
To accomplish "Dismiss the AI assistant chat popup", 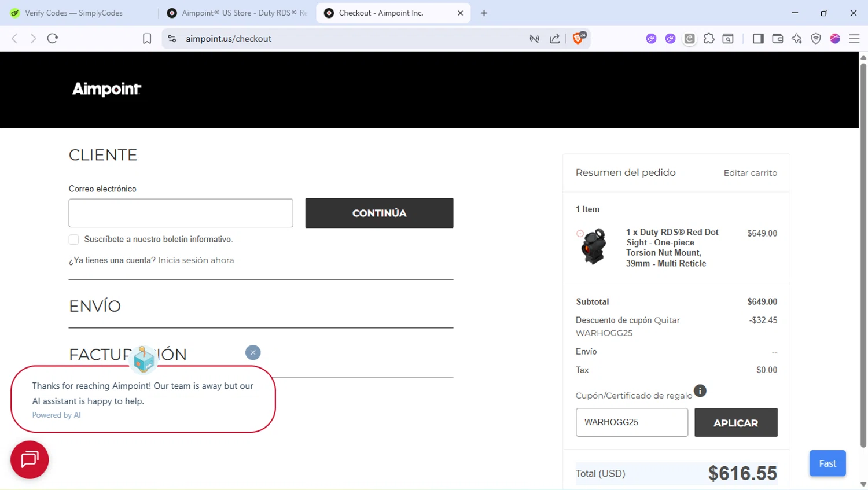I will [x=253, y=352].
